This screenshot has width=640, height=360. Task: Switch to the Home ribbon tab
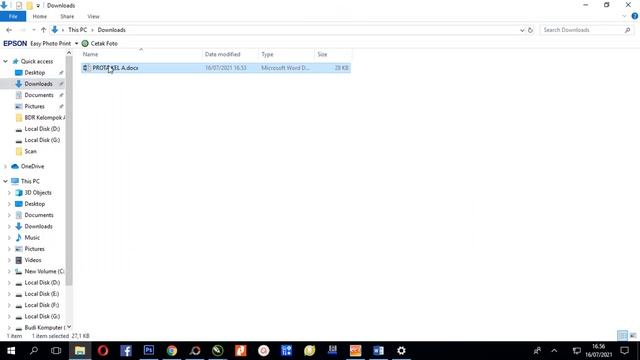click(40, 16)
